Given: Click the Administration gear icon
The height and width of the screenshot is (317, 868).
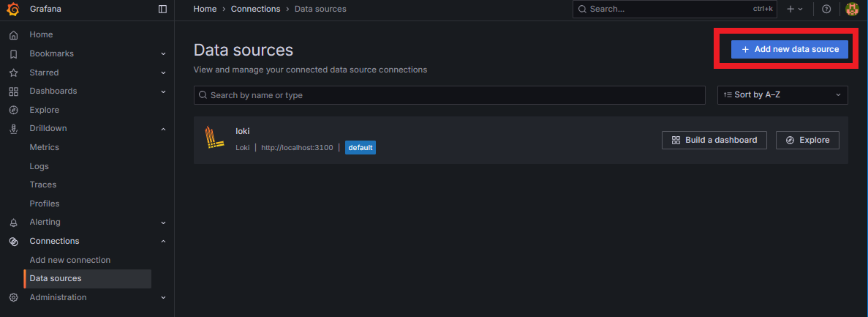Looking at the screenshot, I should (13, 297).
